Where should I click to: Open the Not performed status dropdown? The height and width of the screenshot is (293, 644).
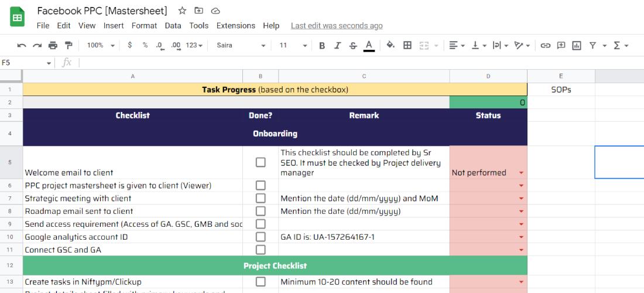521,173
